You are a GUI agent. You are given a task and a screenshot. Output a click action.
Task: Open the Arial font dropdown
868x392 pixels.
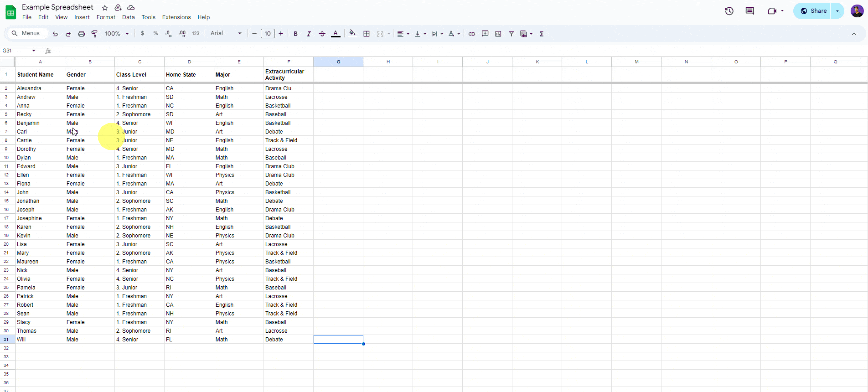(226, 34)
